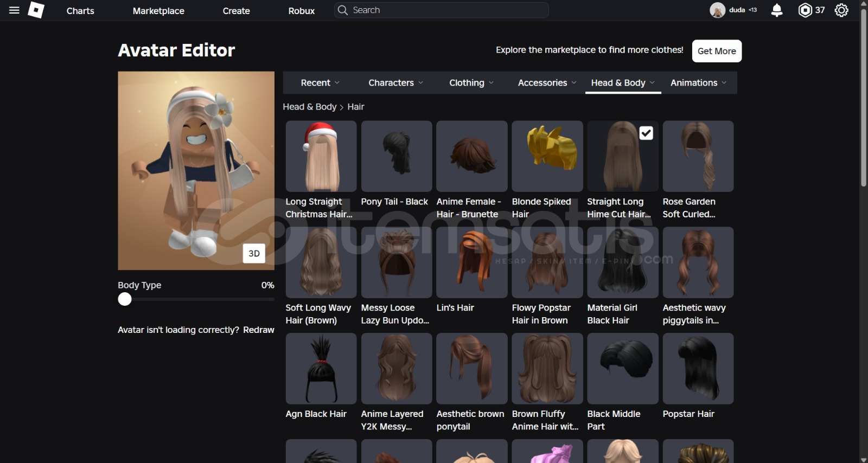Select Material Girl Black Hair
The height and width of the screenshot is (463, 868).
pos(623,262)
